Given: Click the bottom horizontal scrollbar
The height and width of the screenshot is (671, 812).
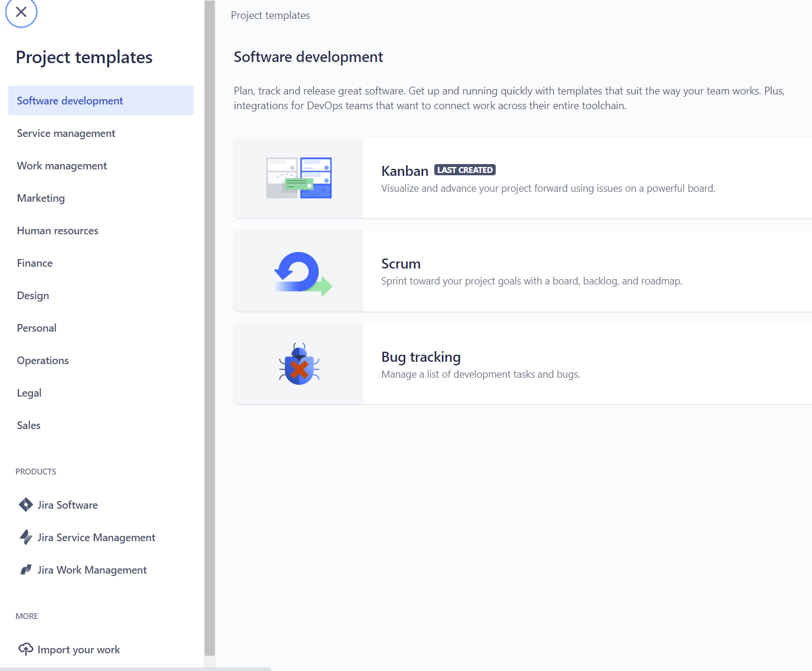Looking at the screenshot, I should coord(136,669).
